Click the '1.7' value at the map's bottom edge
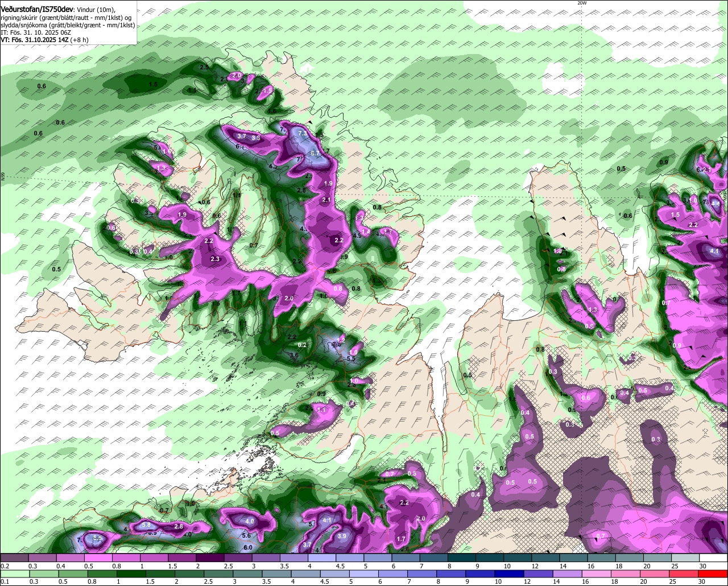 click(400, 539)
